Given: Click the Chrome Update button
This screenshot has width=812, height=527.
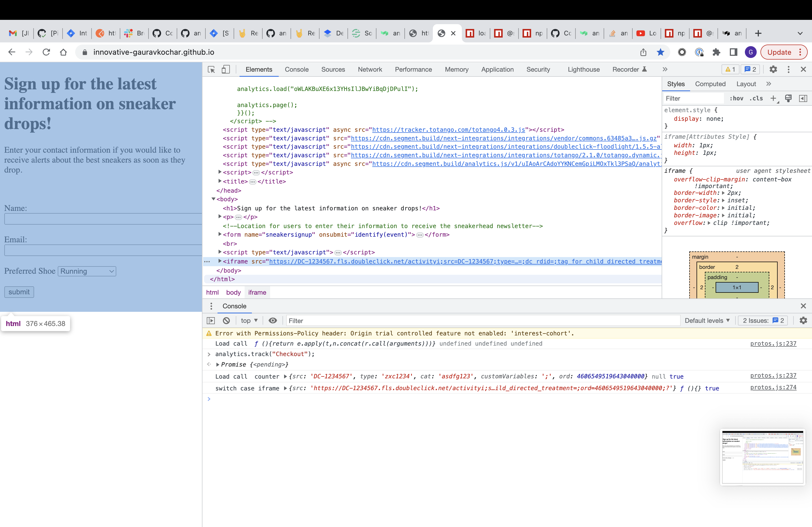Looking at the screenshot, I should pyautogui.click(x=784, y=52).
